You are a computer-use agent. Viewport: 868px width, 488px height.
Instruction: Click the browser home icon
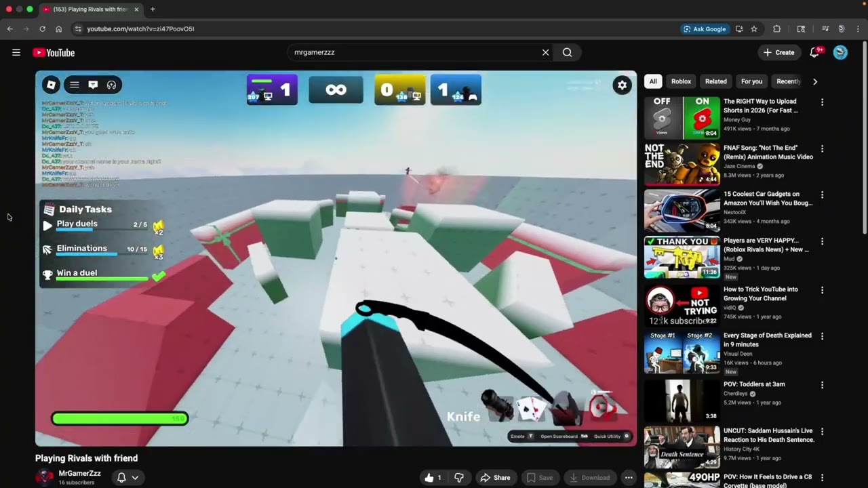[x=58, y=28]
